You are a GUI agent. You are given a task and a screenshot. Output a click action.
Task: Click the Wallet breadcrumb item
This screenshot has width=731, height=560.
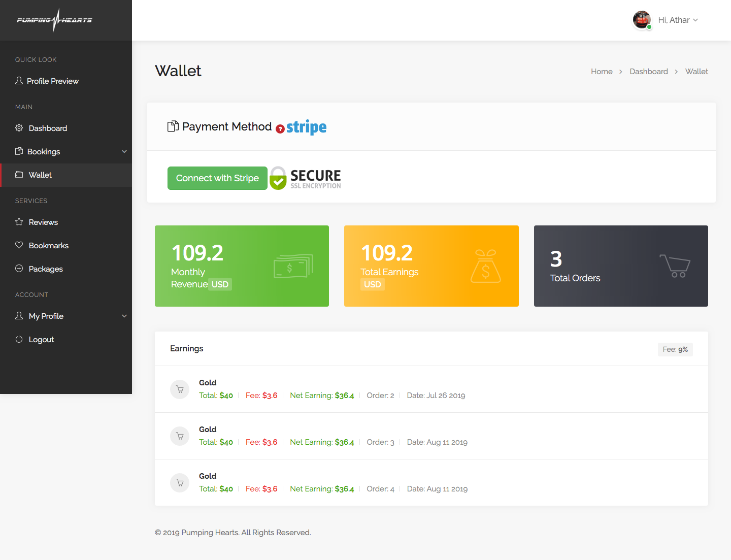coord(696,72)
